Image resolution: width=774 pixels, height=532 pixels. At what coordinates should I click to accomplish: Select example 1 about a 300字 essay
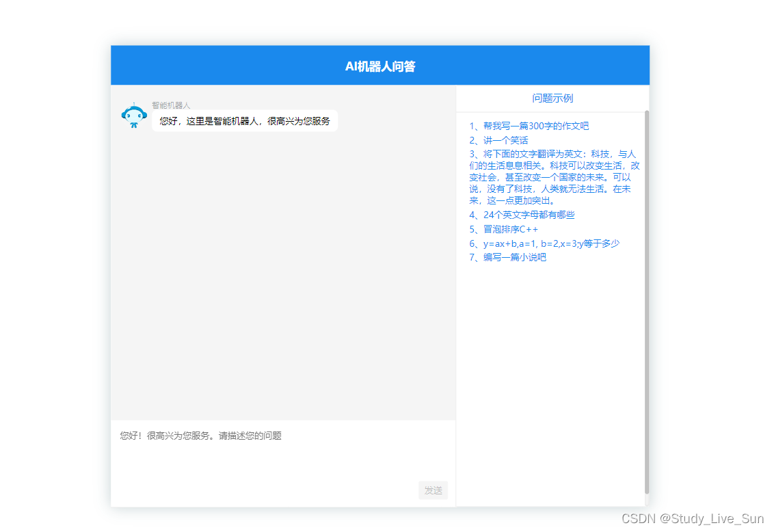[529, 127]
